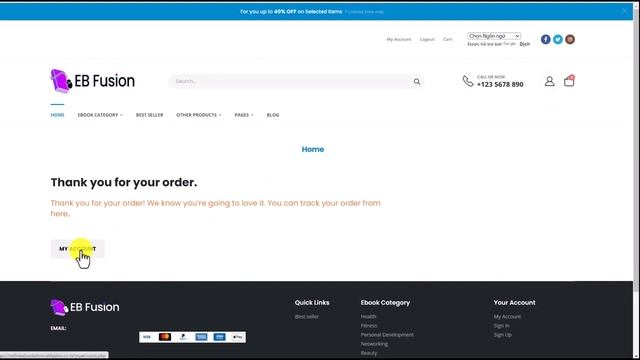Expand the Ebook Category menu
This screenshot has width=640, height=360.
100,115
